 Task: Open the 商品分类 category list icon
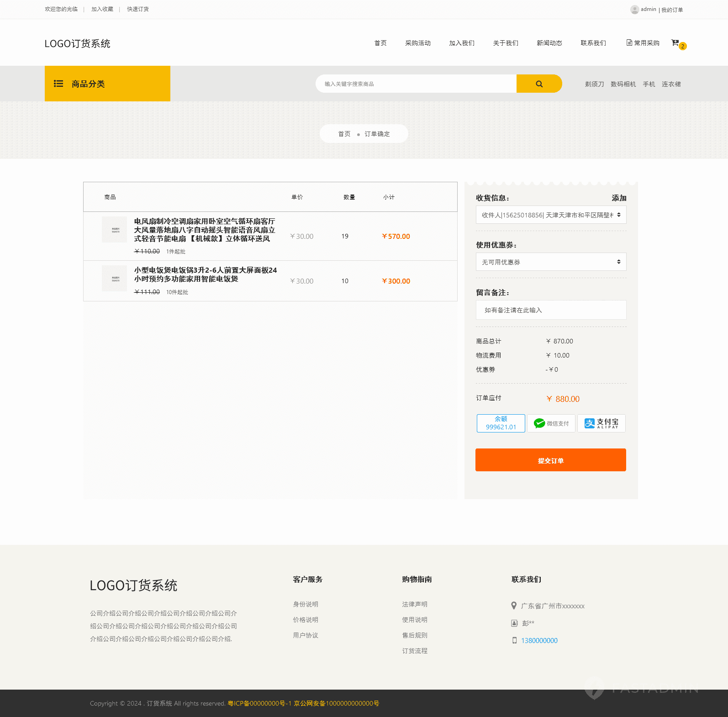coord(58,84)
